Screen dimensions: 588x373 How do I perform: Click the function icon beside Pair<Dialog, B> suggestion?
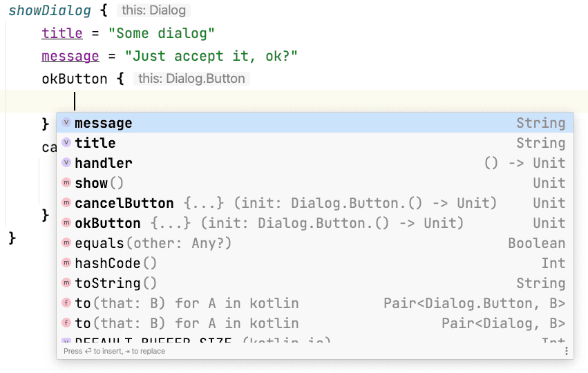(66, 323)
